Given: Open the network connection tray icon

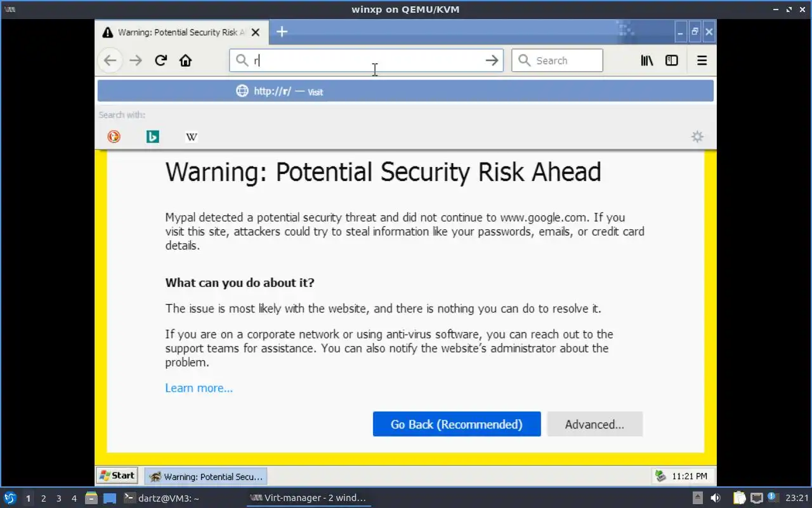Looking at the screenshot, I should (756, 498).
